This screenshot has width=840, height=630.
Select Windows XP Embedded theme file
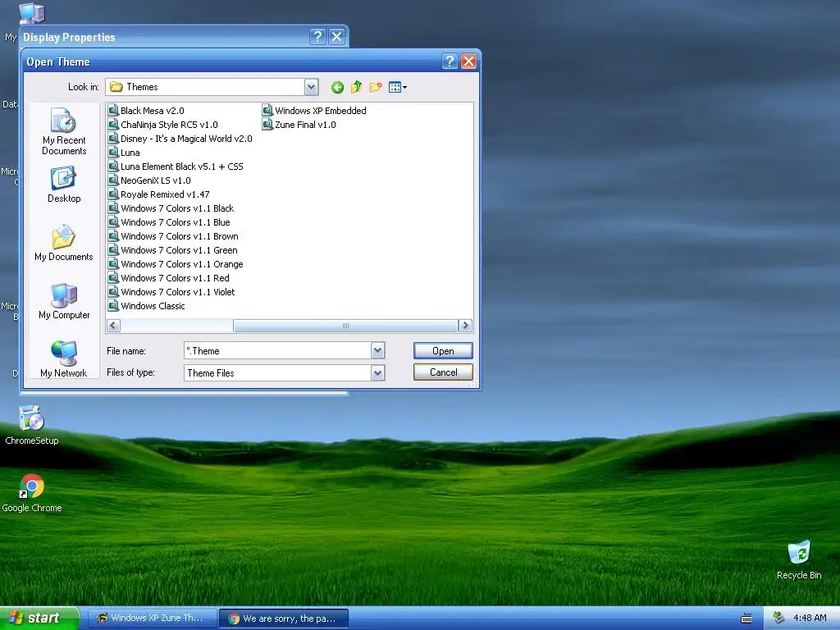[314, 111]
